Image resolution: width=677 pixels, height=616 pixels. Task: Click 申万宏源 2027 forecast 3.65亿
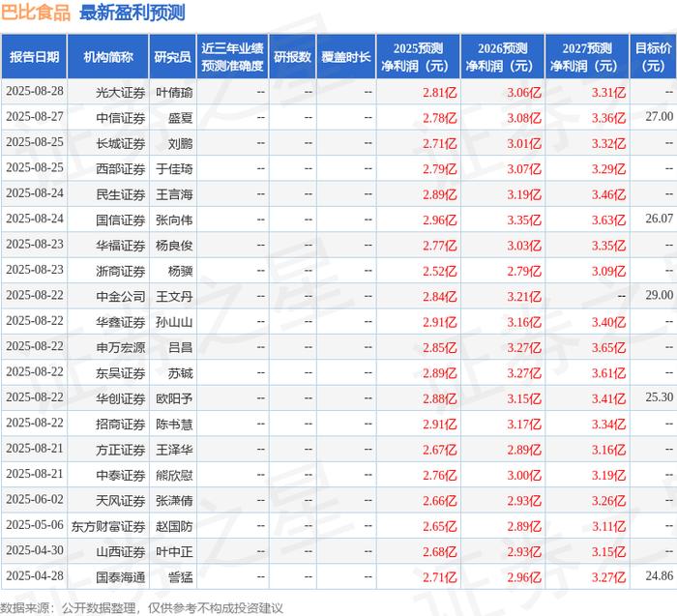(x=608, y=347)
